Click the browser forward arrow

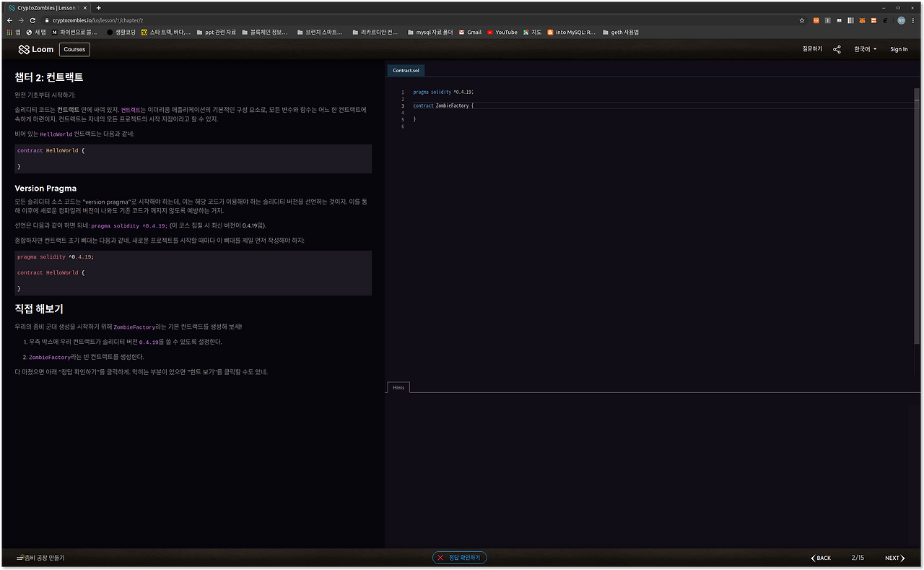coord(21,20)
